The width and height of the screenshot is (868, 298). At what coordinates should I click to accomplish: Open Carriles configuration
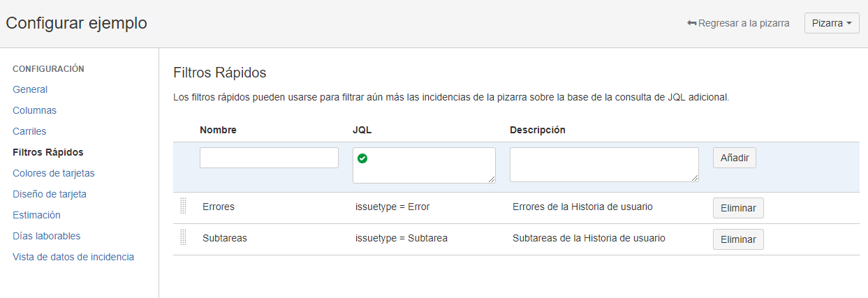click(x=29, y=131)
